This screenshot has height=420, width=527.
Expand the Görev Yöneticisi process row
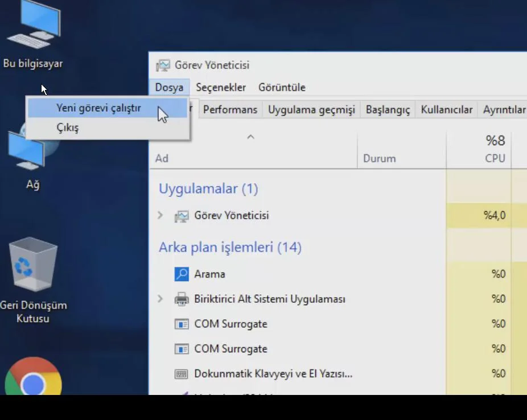tap(160, 216)
